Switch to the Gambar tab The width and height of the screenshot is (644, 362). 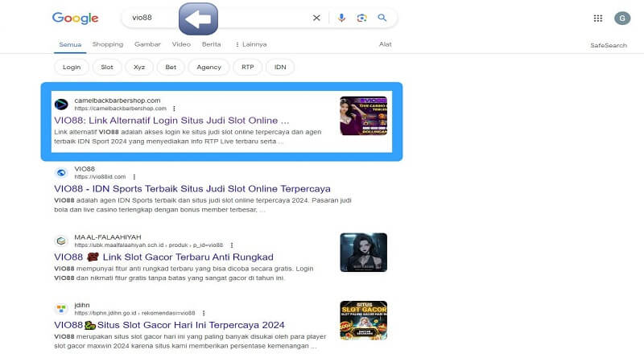[x=147, y=44]
